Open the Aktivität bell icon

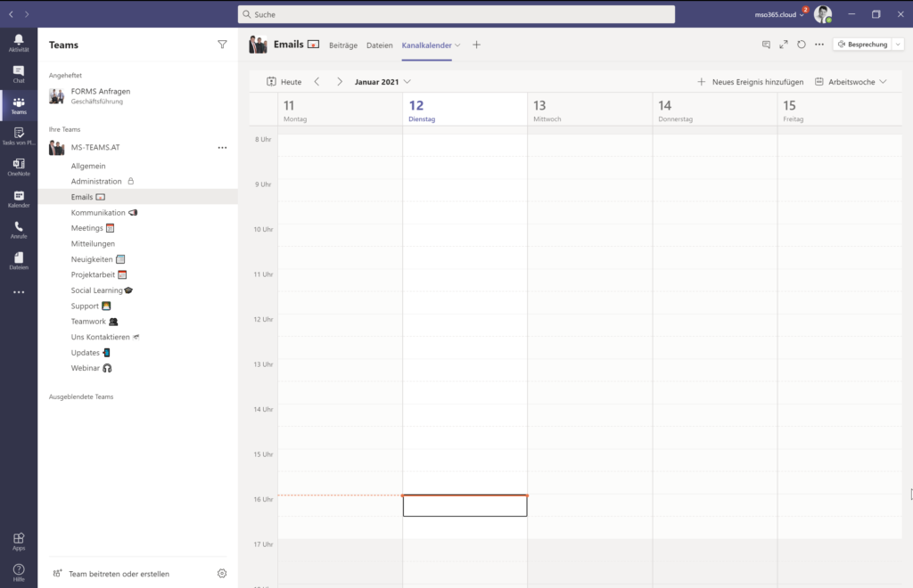click(19, 43)
